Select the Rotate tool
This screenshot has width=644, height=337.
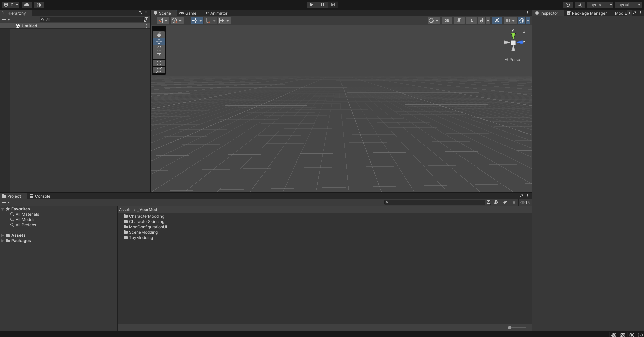(x=159, y=49)
